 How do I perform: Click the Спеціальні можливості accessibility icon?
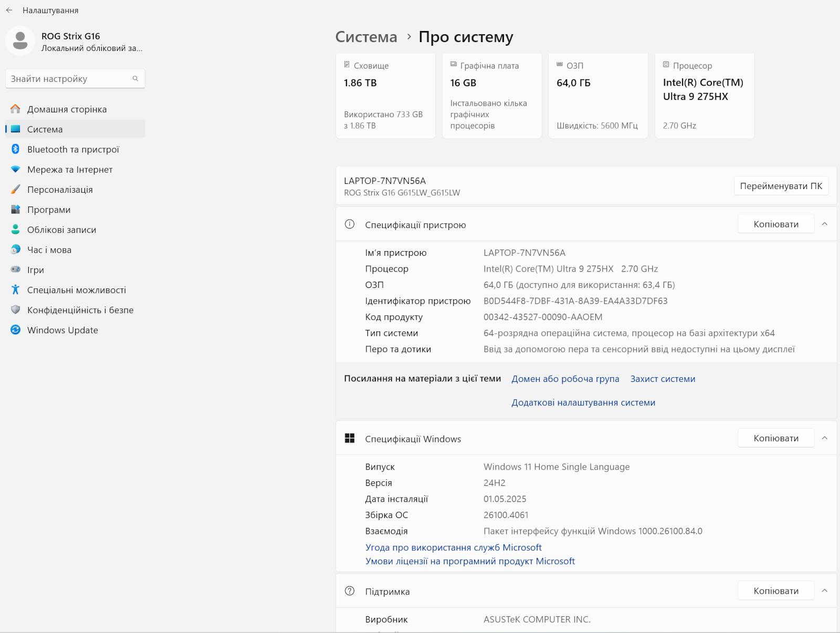point(15,289)
